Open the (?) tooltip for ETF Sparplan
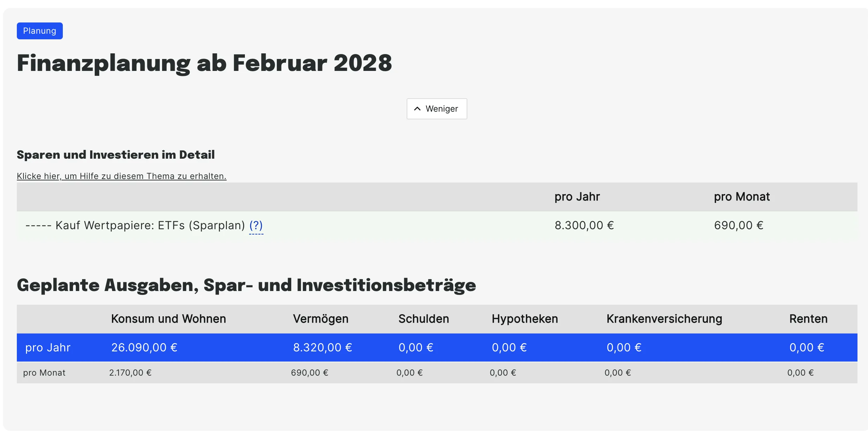The height and width of the screenshot is (436, 868). tap(256, 225)
